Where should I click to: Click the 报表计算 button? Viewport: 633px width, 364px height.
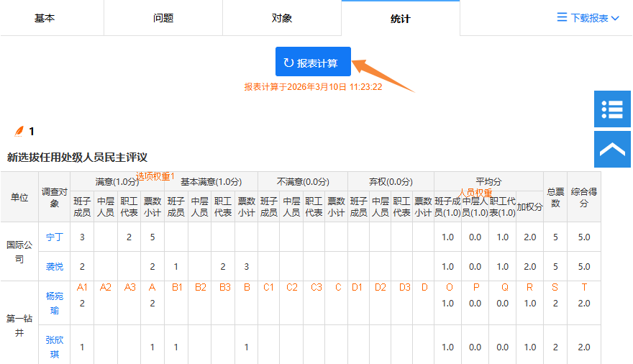tap(313, 62)
